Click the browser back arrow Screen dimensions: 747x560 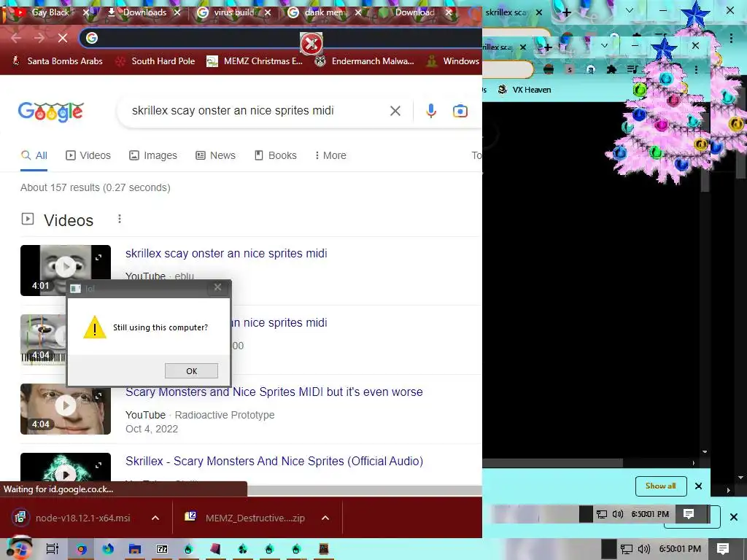point(16,38)
